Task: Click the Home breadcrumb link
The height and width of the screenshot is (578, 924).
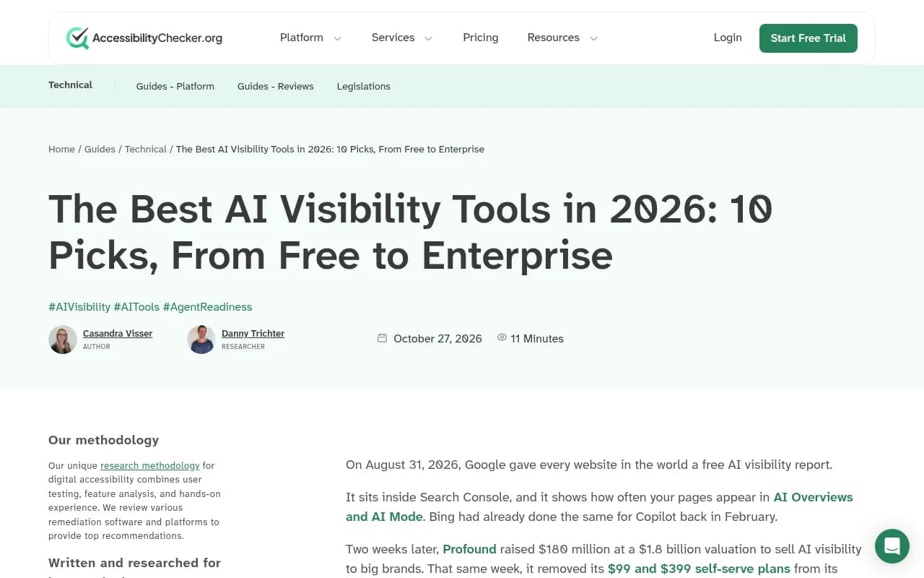Action: (x=61, y=150)
